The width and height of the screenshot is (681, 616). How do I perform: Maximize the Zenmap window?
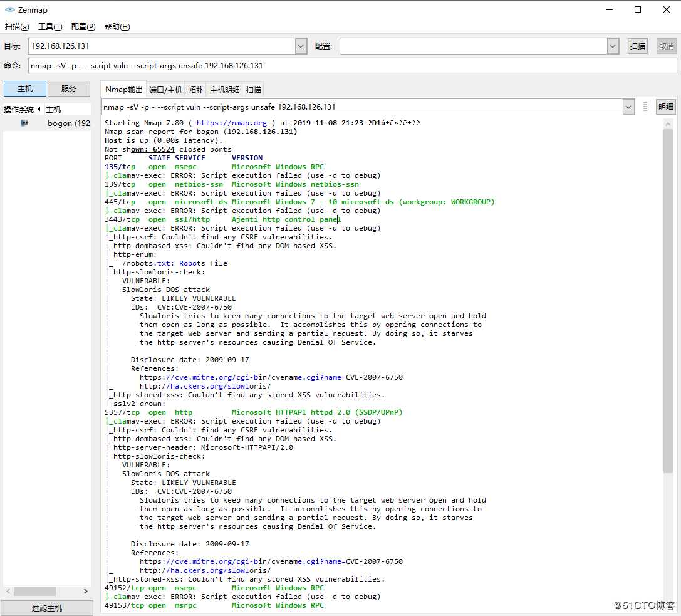[x=638, y=9]
